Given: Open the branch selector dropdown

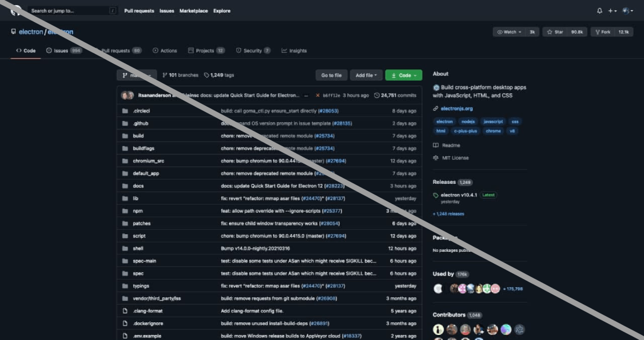Looking at the screenshot, I should 136,75.
